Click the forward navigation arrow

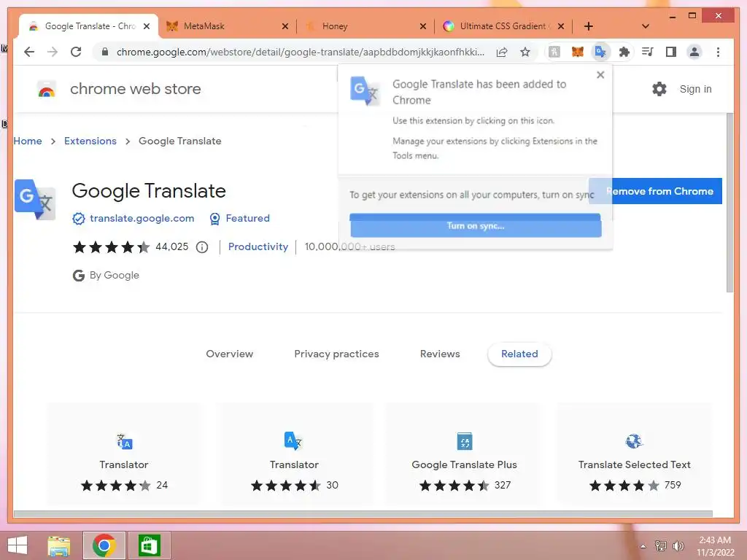(x=53, y=52)
